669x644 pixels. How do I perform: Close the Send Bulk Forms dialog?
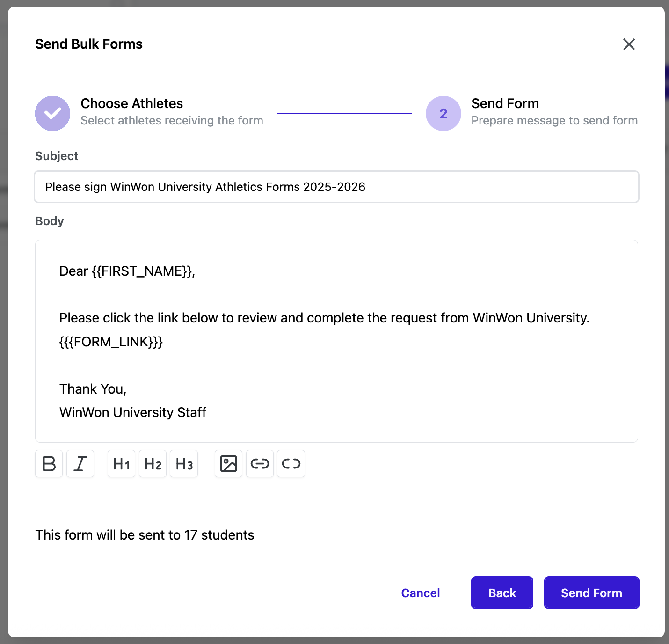coord(629,44)
